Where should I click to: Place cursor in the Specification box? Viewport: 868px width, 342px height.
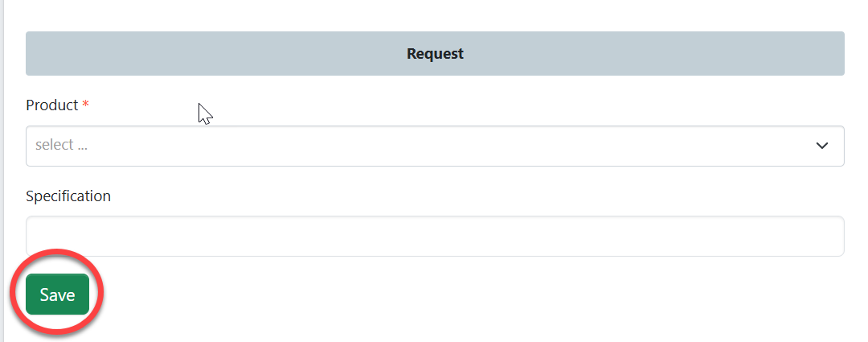pyautogui.click(x=434, y=237)
